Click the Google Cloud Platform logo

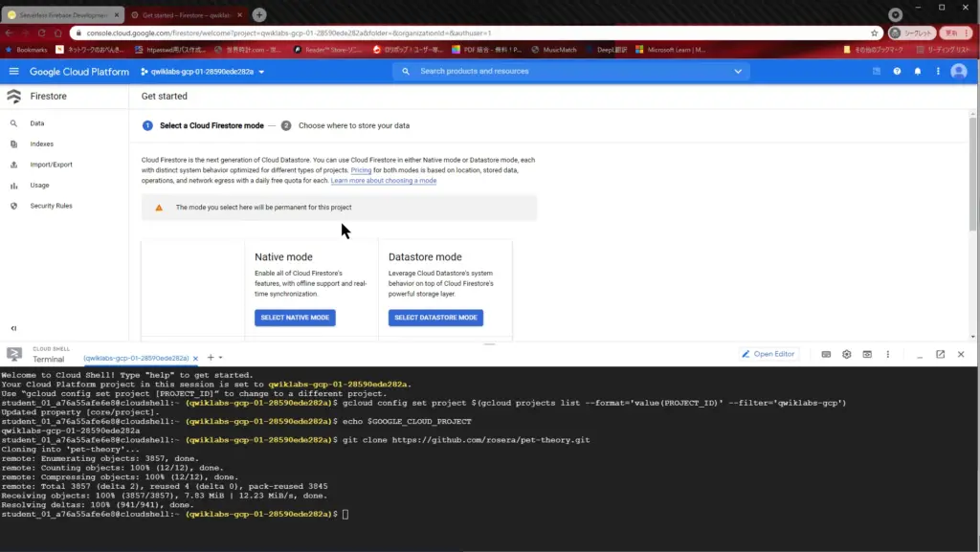(79, 72)
